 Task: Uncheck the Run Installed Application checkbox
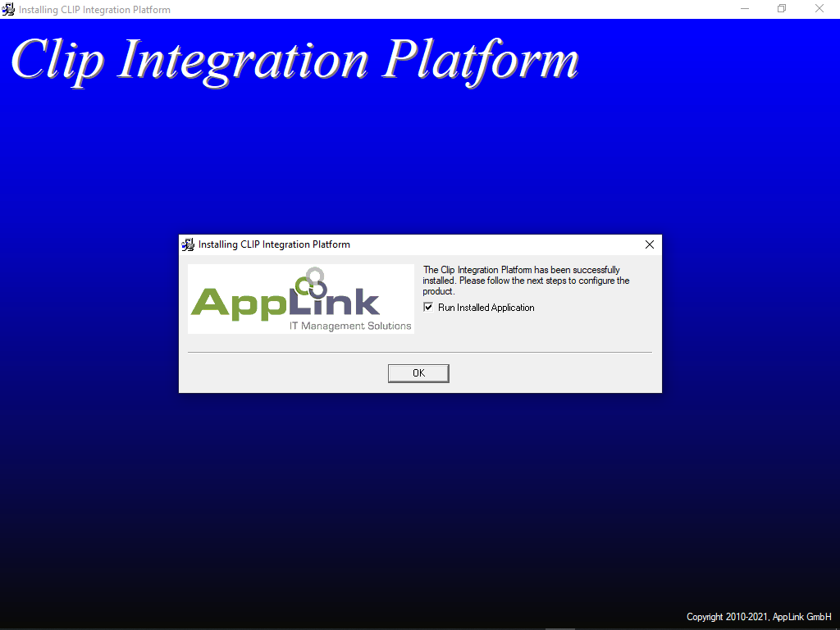(428, 307)
